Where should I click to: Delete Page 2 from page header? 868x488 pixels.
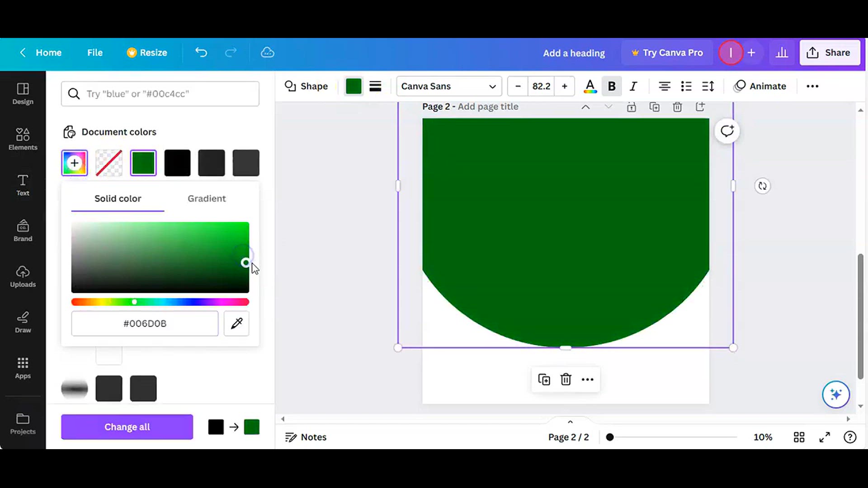pyautogui.click(x=677, y=107)
